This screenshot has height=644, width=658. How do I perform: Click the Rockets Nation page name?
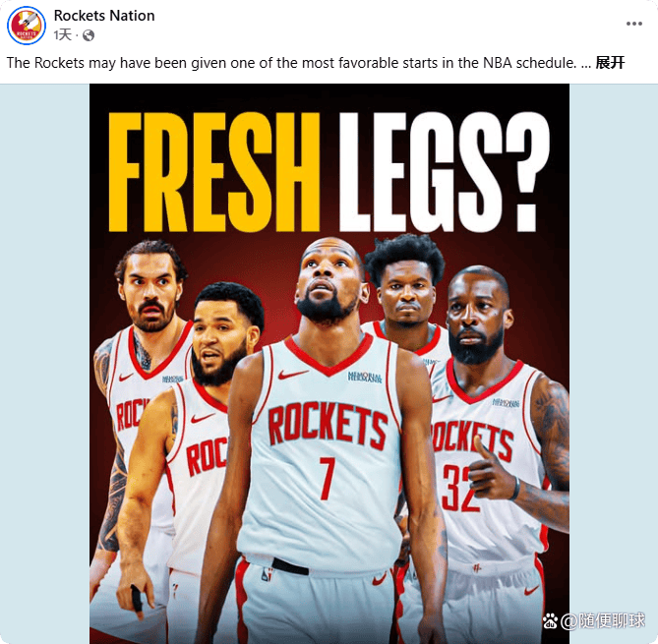[x=104, y=16]
